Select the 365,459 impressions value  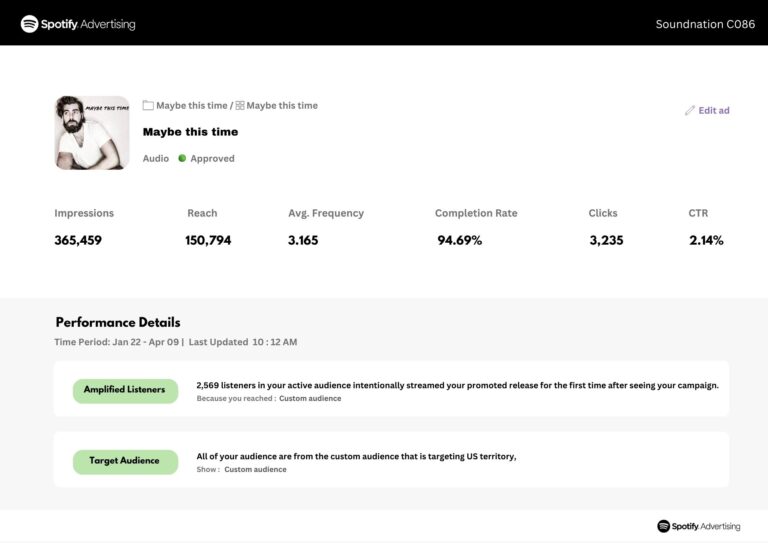(x=78, y=240)
